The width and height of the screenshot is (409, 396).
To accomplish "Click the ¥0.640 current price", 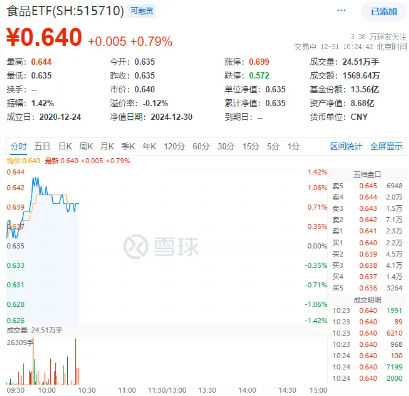I will 44,37.
